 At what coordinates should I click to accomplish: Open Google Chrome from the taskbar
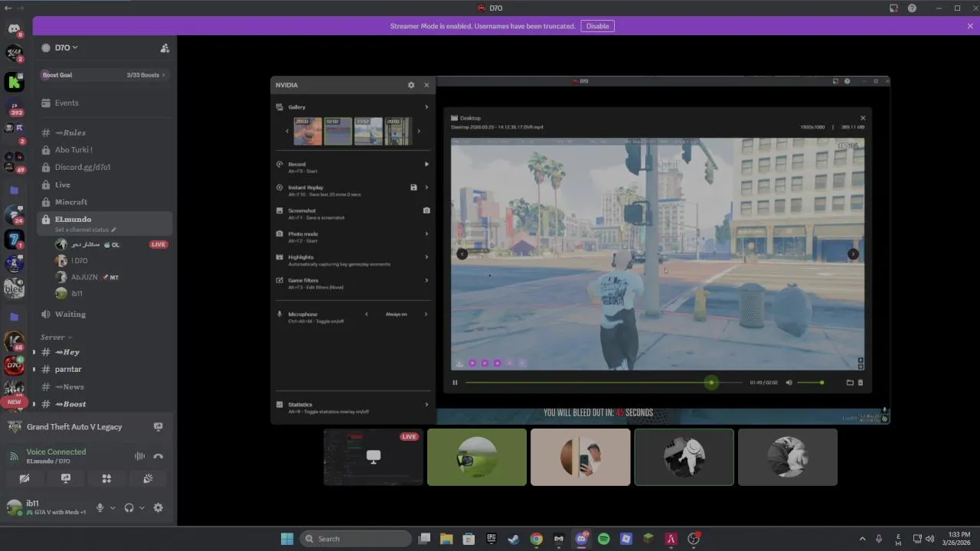click(x=536, y=539)
